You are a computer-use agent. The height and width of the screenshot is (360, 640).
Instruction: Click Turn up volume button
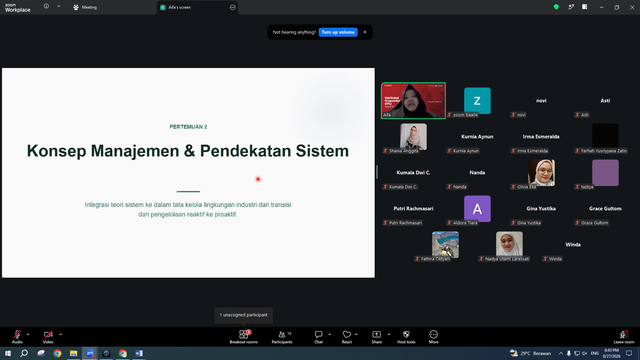338,32
